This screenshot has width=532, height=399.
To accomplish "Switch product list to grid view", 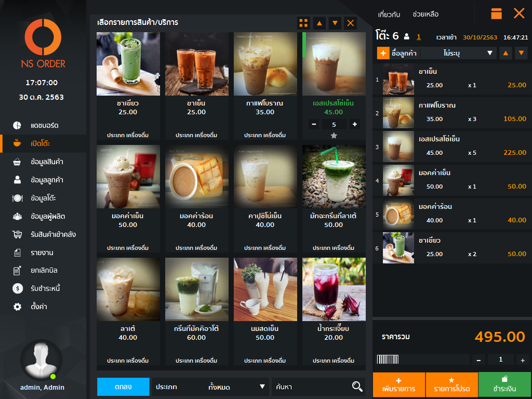I will pyautogui.click(x=303, y=23).
